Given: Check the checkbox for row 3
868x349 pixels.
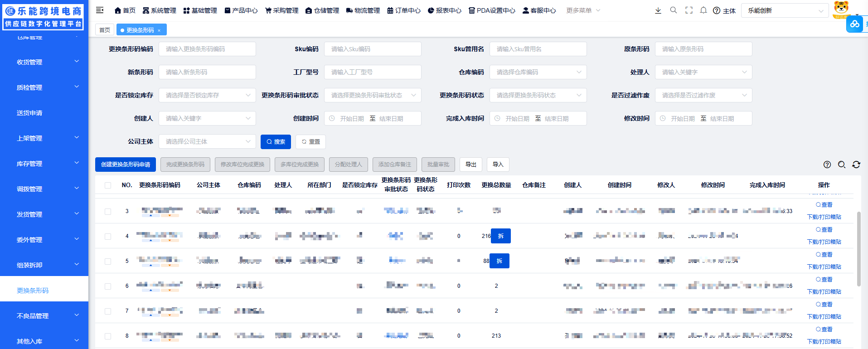Looking at the screenshot, I should pyautogui.click(x=108, y=211).
